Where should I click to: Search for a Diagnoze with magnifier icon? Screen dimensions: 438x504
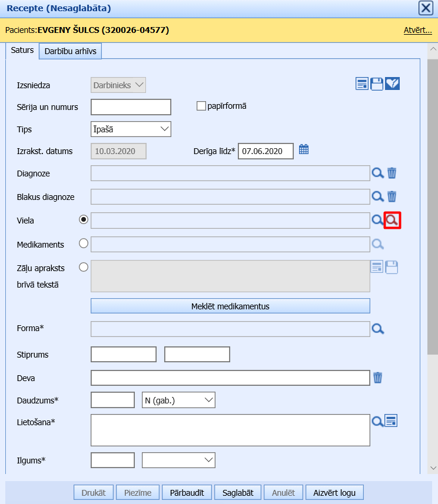tap(378, 173)
